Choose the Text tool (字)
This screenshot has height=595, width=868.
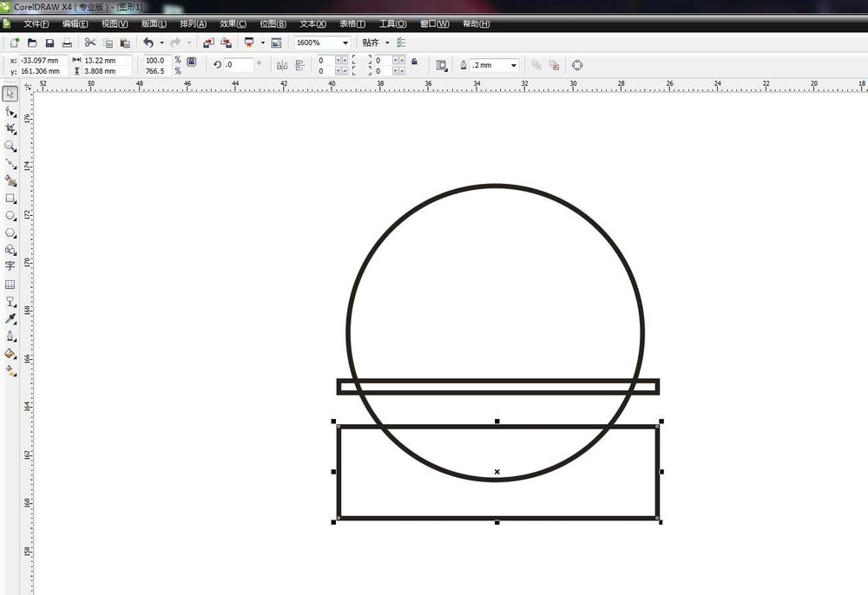(10, 266)
